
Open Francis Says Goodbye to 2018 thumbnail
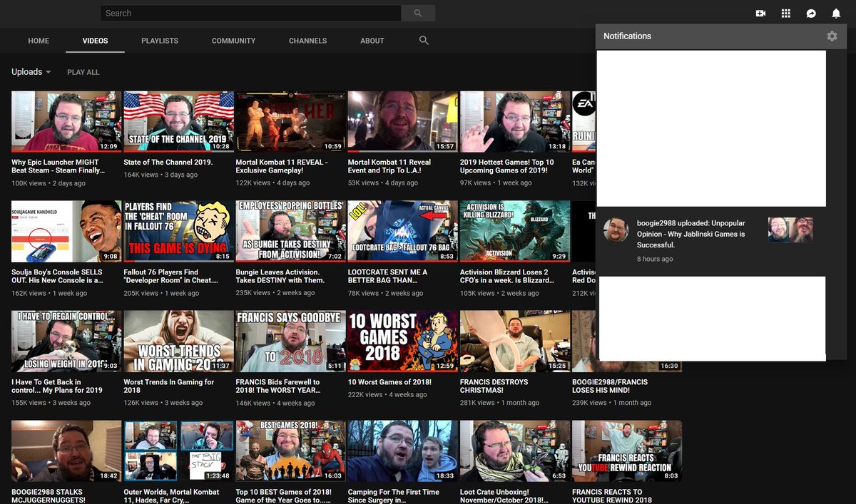(x=290, y=341)
